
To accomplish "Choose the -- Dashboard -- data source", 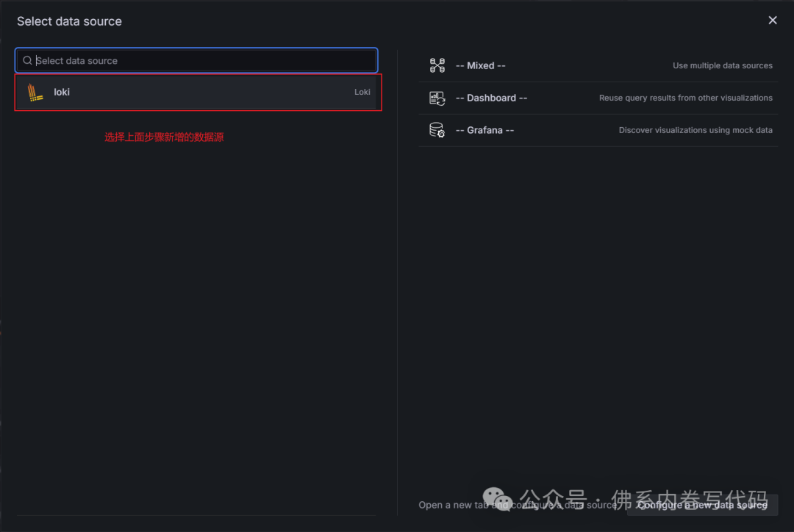I will (598, 98).
